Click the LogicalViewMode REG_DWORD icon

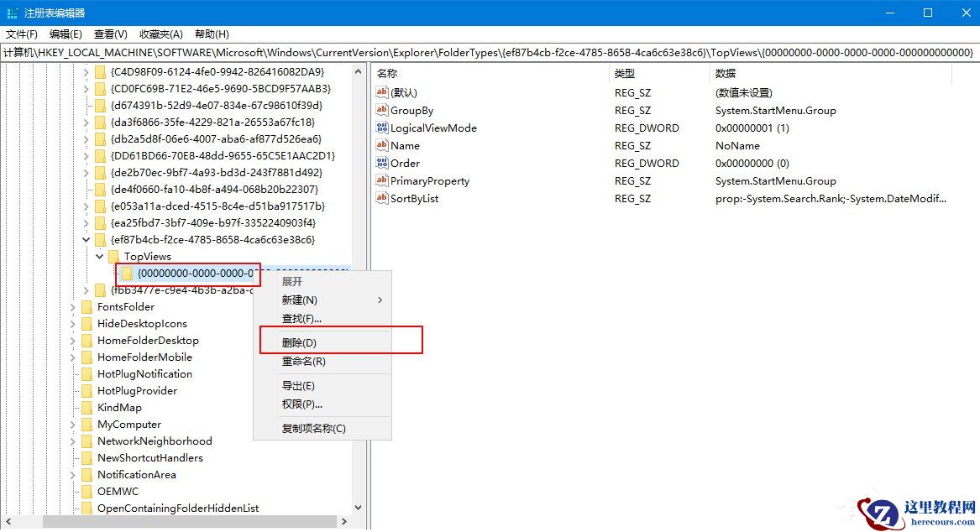[x=384, y=128]
